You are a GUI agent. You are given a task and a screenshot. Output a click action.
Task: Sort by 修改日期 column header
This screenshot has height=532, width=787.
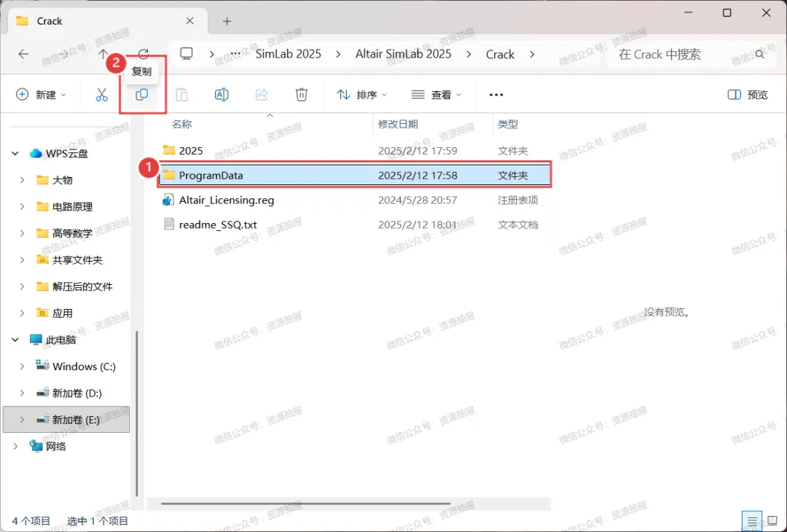coord(398,124)
